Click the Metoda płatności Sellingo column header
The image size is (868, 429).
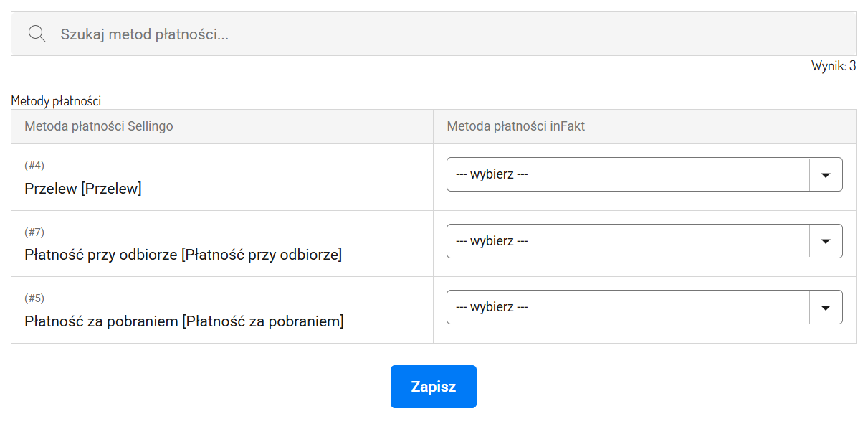99,126
